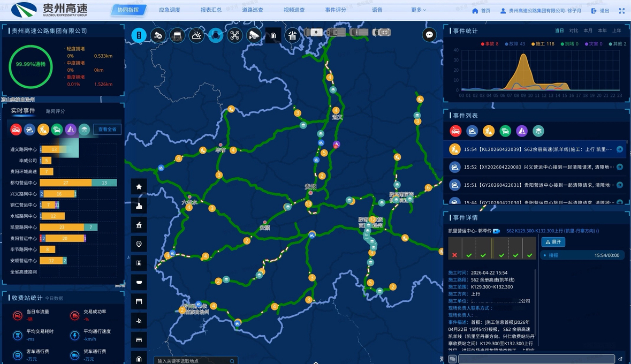Click the star favorites icon in map sidebar
This screenshot has width=631, height=364.
pyautogui.click(x=139, y=186)
